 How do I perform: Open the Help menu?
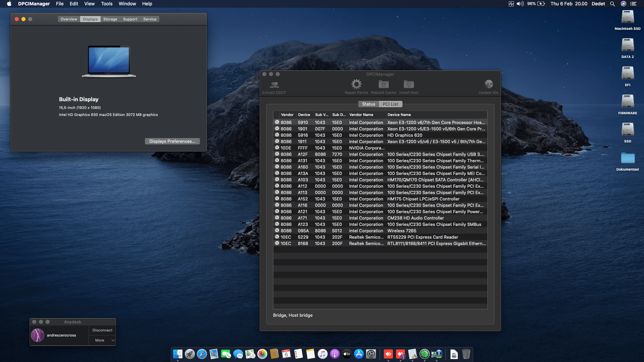click(147, 4)
